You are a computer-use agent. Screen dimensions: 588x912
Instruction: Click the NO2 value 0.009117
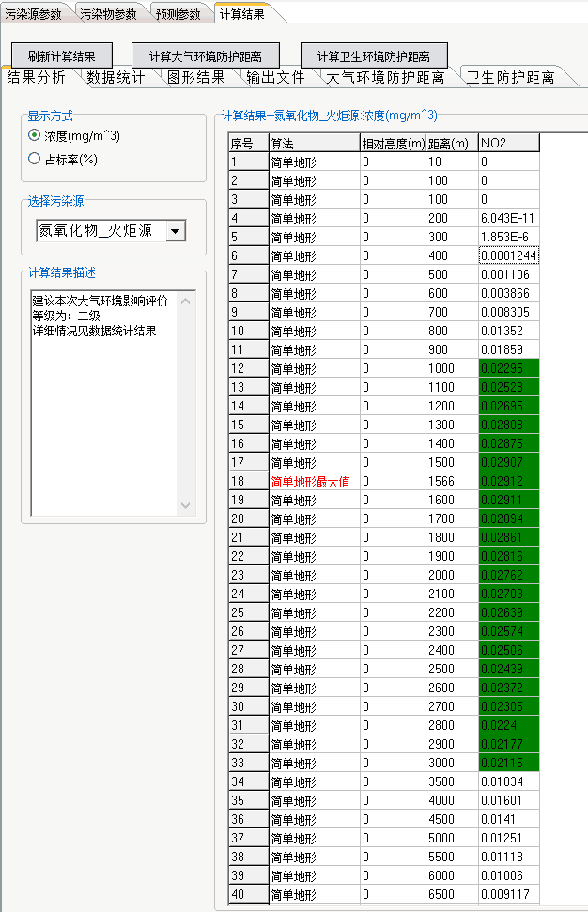pyautogui.click(x=509, y=894)
